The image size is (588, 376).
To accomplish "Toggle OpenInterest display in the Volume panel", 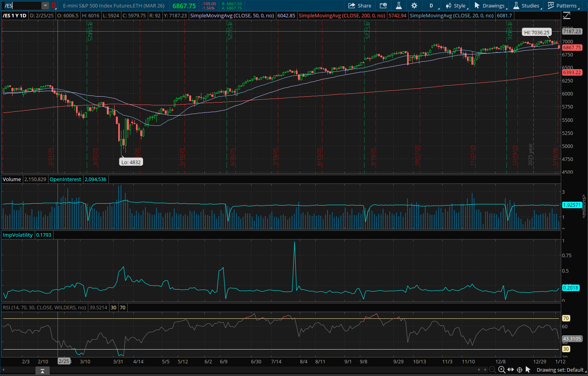I will pyautogui.click(x=65, y=179).
